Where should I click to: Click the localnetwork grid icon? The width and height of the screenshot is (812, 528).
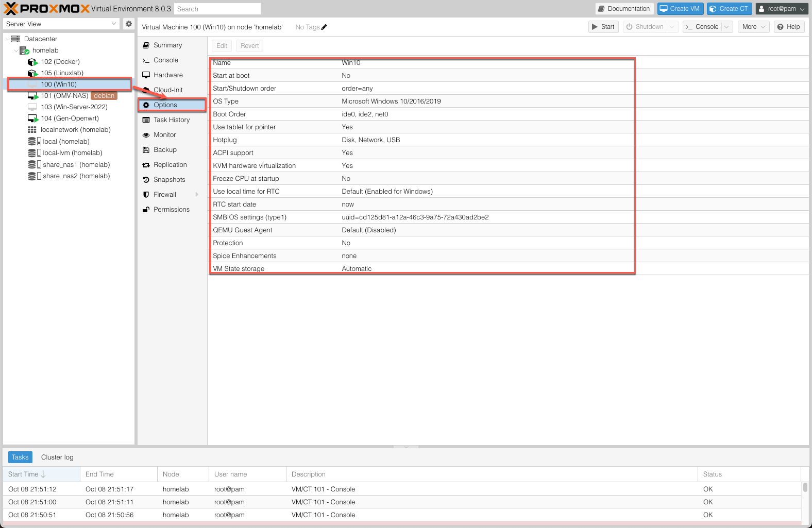click(x=32, y=130)
